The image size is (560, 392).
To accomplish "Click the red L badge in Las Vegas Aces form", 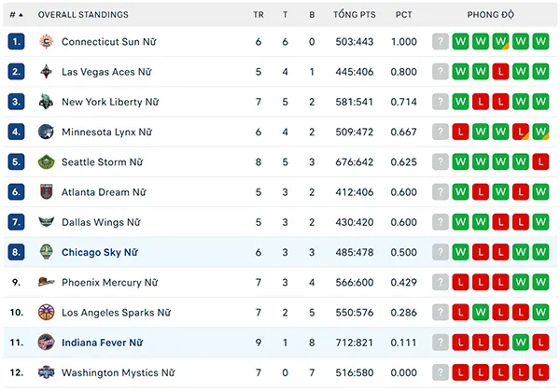I will coord(500,72).
